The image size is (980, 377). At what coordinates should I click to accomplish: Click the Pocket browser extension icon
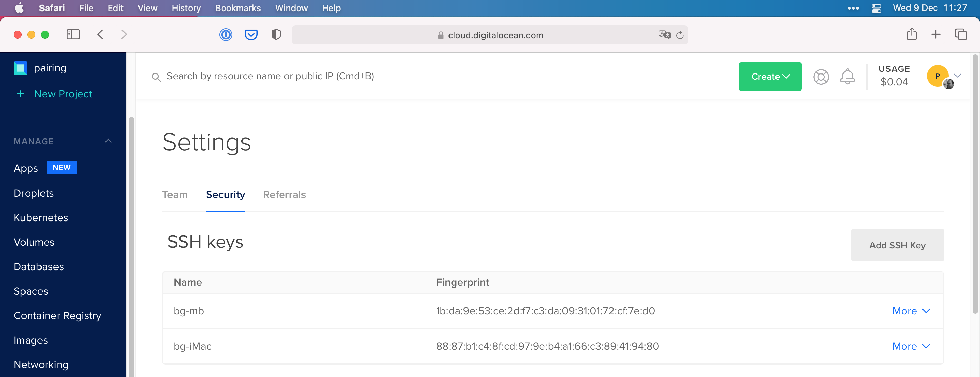tap(251, 34)
